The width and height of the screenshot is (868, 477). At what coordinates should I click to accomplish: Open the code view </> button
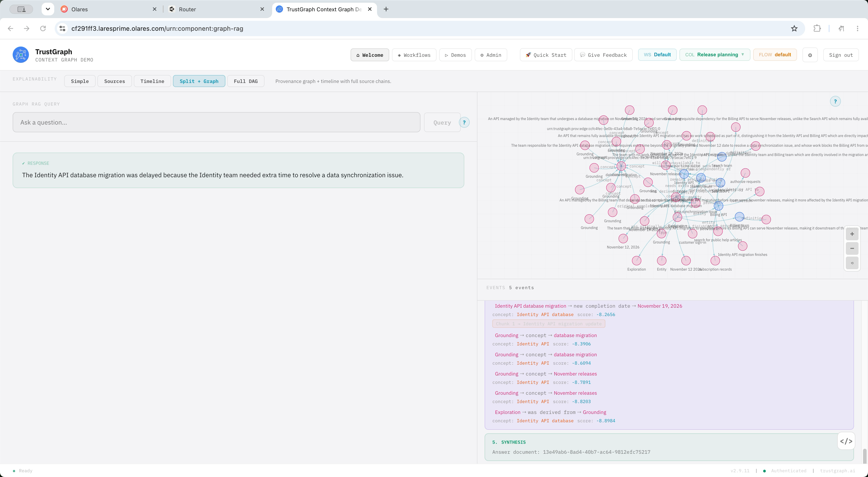(846, 441)
